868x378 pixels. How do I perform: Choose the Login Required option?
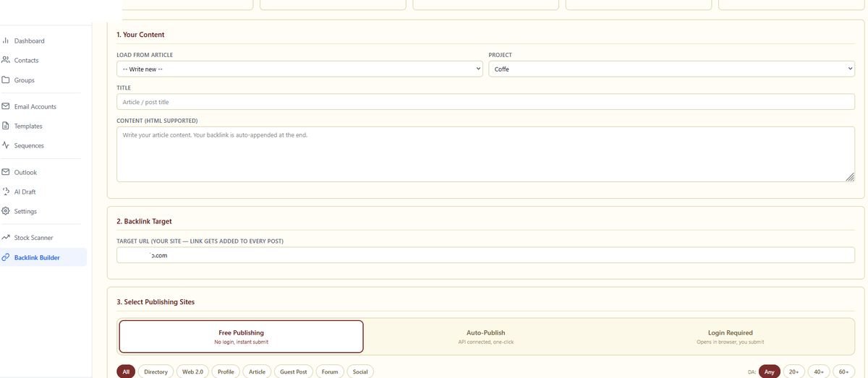pyautogui.click(x=731, y=337)
